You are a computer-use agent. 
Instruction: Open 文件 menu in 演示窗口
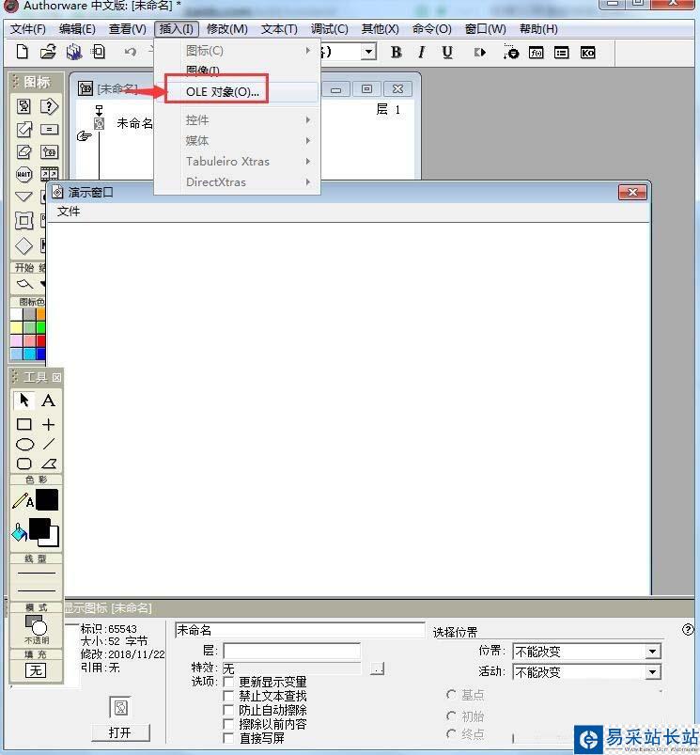click(69, 212)
